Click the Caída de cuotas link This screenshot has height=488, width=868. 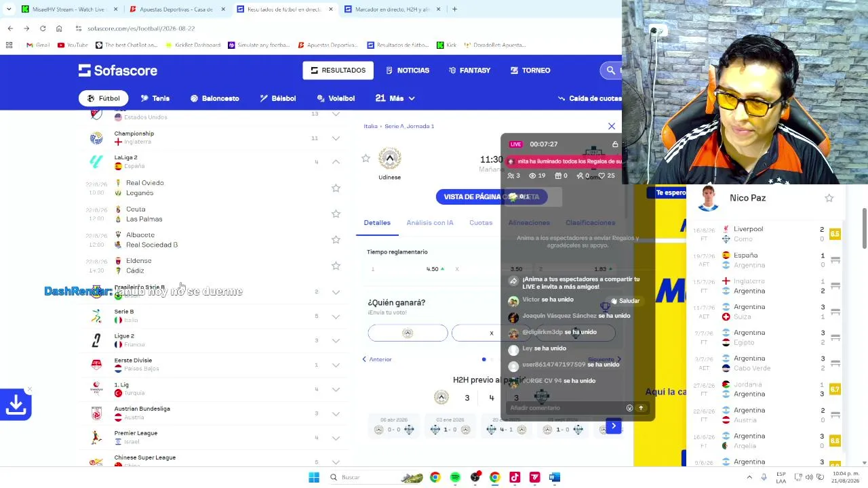click(589, 98)
